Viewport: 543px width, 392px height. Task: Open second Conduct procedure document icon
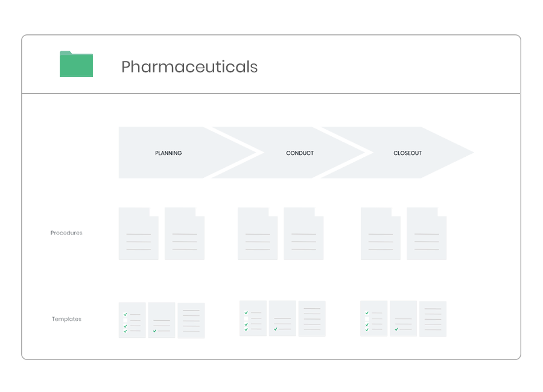303,234
